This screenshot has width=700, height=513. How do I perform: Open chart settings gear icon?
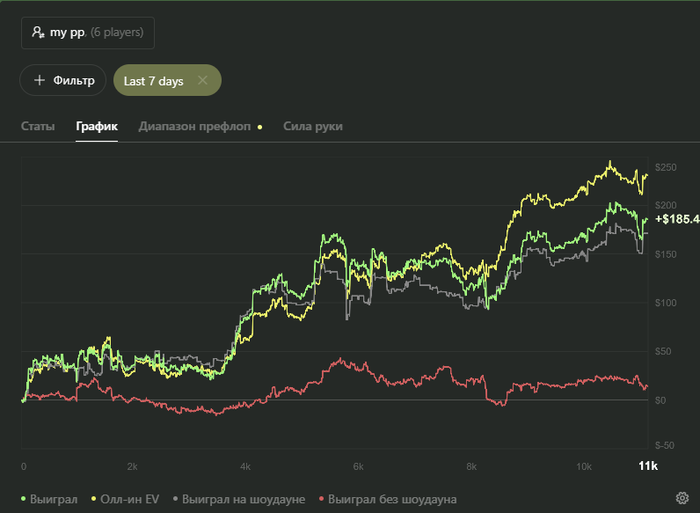pyautogui.click(x=682, y=498)
